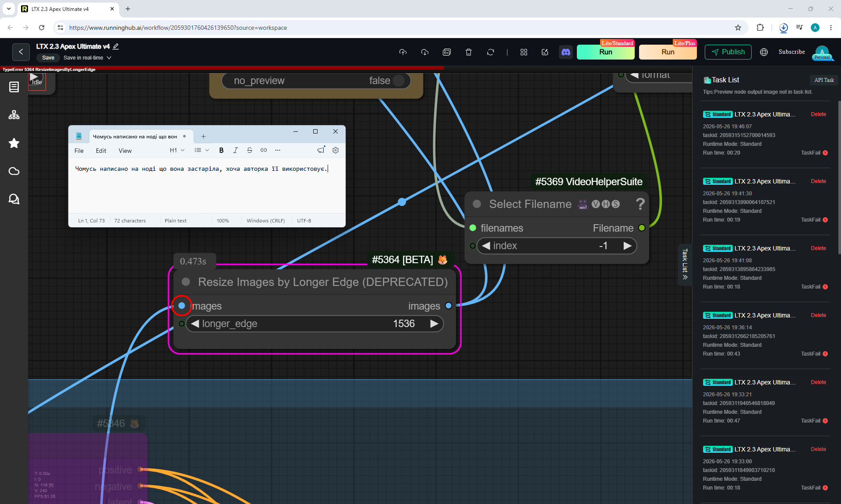Click the Chrome address bar URL

point(178,28)
